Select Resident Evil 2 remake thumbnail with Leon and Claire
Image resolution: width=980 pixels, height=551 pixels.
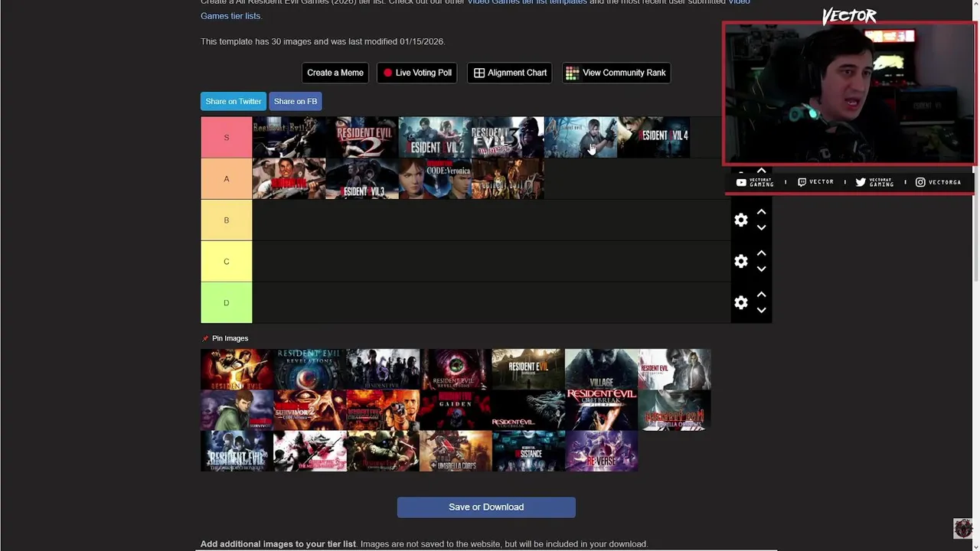(x=435, y=137)
